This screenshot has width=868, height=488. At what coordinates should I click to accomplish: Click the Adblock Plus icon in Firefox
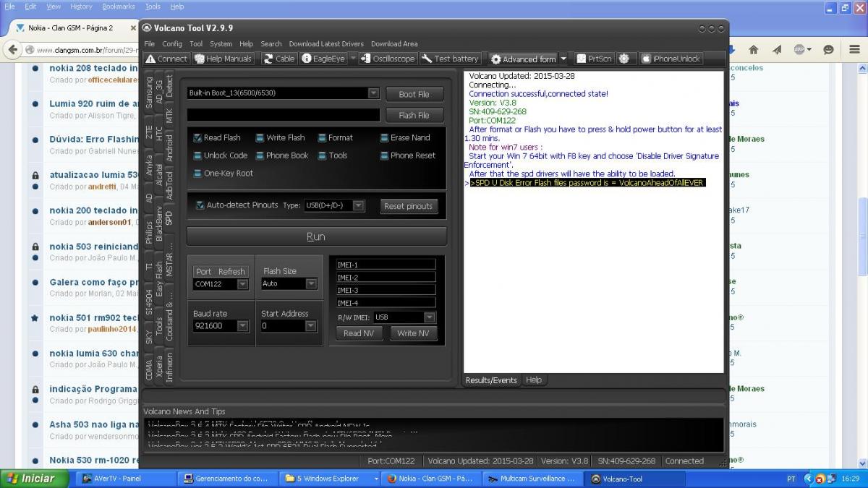click(x=800, y=50)
